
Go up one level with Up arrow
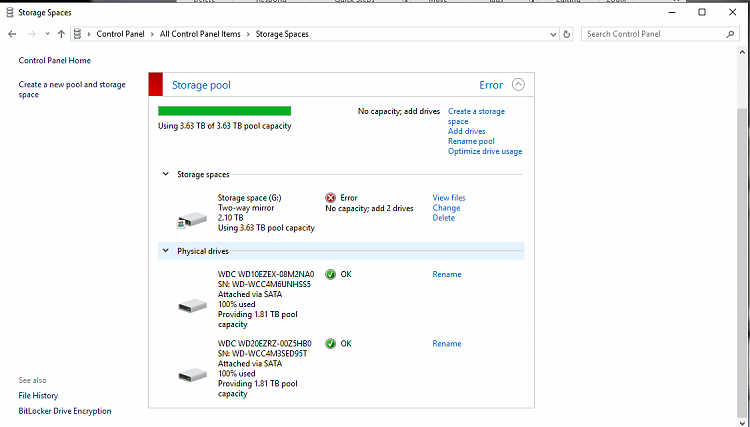pyautogui.click(x=61, y=34)
